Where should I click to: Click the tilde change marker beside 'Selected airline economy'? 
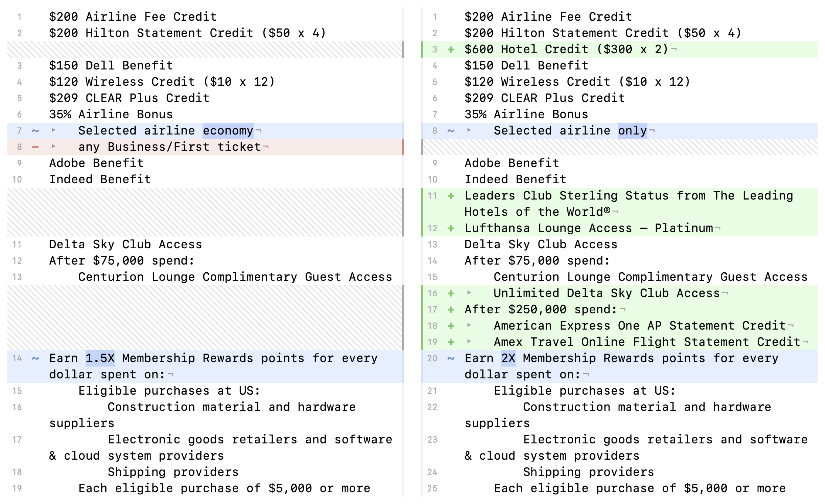(35, 131)
